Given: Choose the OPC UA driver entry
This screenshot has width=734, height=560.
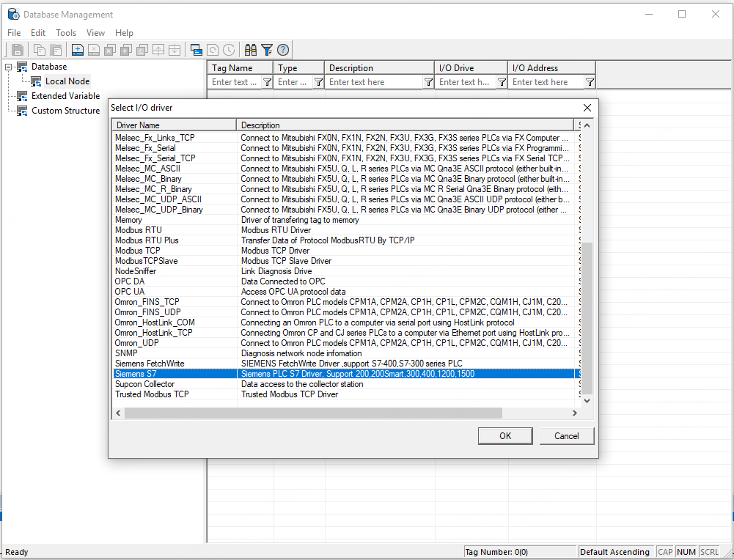Looking at the screenshot, I should click(129, 292).
